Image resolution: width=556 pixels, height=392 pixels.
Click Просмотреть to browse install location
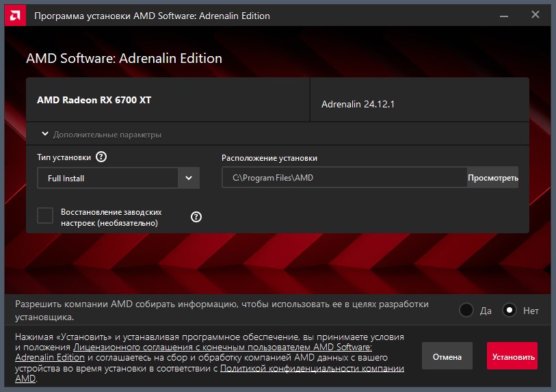[493, 177]
